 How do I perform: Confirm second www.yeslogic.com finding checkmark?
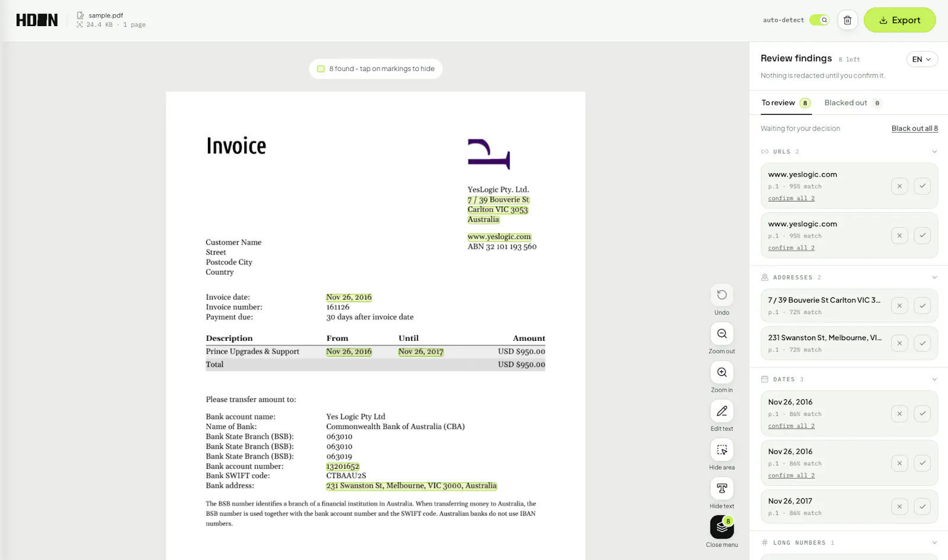click(923, 236)
